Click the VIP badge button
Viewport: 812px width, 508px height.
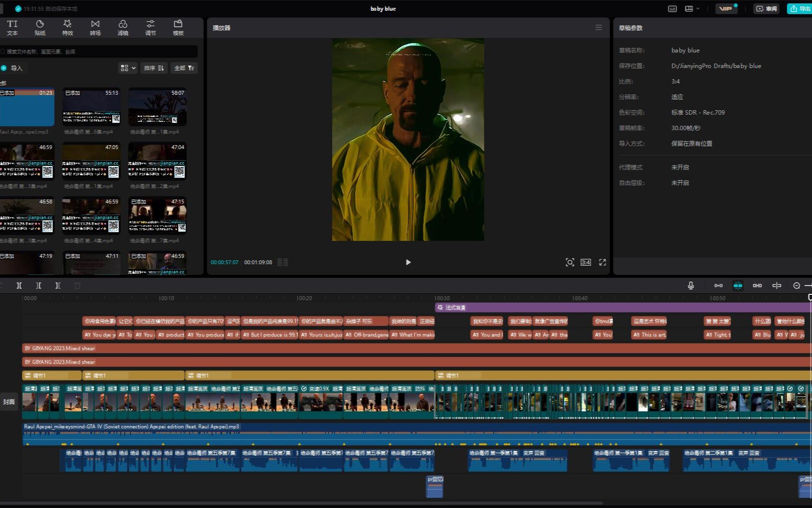(x=726, y=9)
